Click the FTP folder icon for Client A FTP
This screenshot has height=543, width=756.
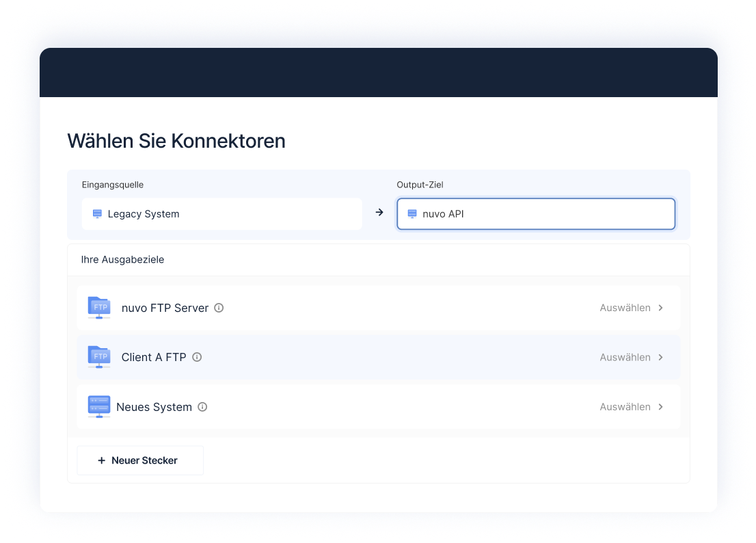pos(99,357)
